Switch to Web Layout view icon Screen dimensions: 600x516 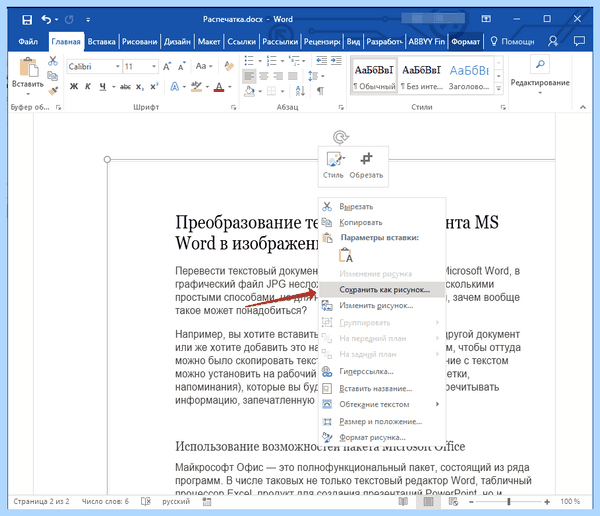click(453, 501)
